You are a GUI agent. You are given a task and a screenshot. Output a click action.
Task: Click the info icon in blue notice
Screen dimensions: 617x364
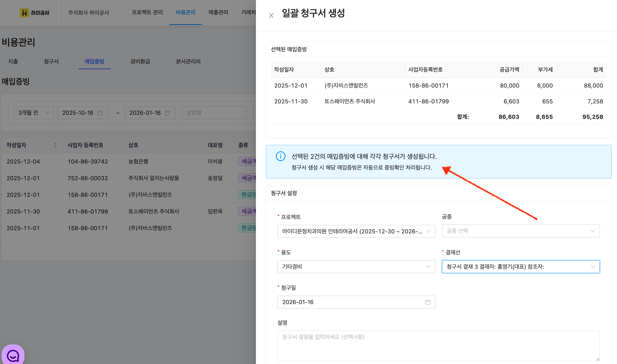coord(280,156)
